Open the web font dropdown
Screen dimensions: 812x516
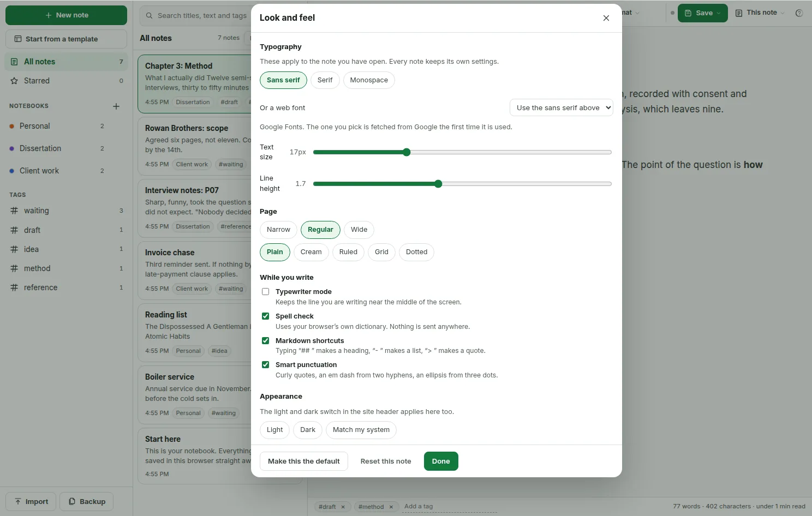pyautogui.click(x=561, y=108)
